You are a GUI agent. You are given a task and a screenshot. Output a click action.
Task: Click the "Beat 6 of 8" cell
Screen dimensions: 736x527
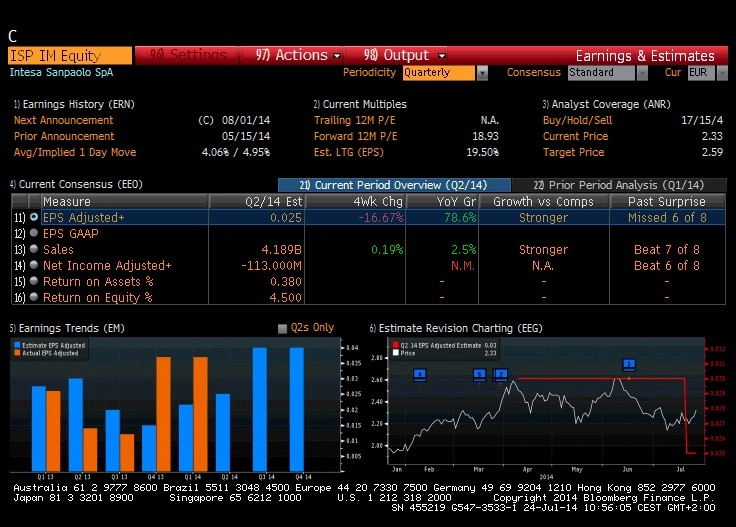point(667,266)
